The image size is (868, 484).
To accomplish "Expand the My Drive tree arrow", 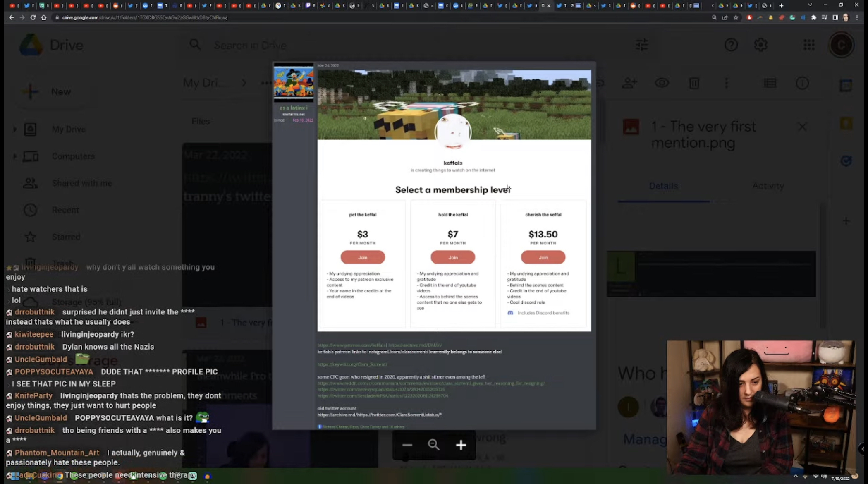I will point(15,129).
